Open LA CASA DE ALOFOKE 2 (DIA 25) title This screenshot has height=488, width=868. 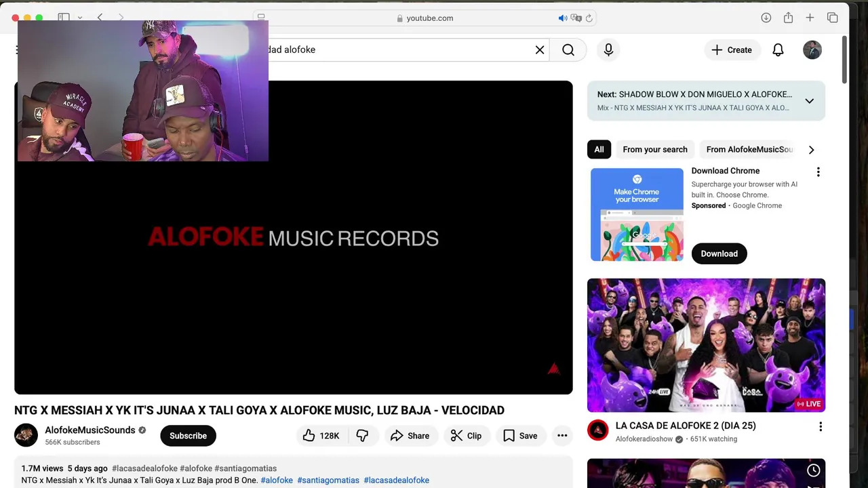click(x=686, y=426)
